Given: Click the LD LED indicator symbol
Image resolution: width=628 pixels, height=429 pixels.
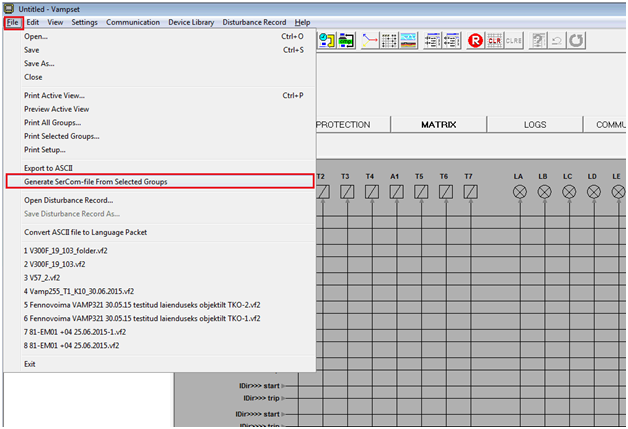Looking at the screenshot, I should pos(594,192).
